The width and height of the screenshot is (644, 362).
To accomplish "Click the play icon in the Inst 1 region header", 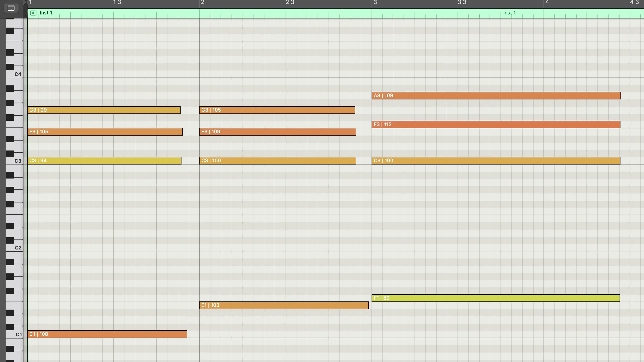I will coord(33,13).
